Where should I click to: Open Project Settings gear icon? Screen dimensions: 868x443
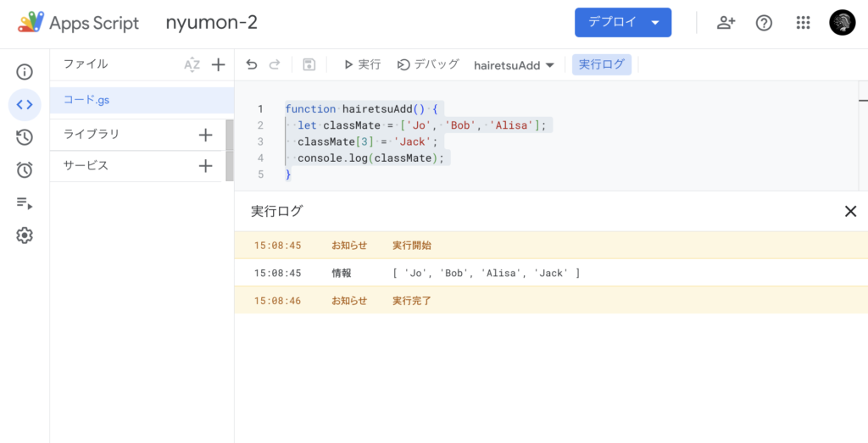pos(25,235)
